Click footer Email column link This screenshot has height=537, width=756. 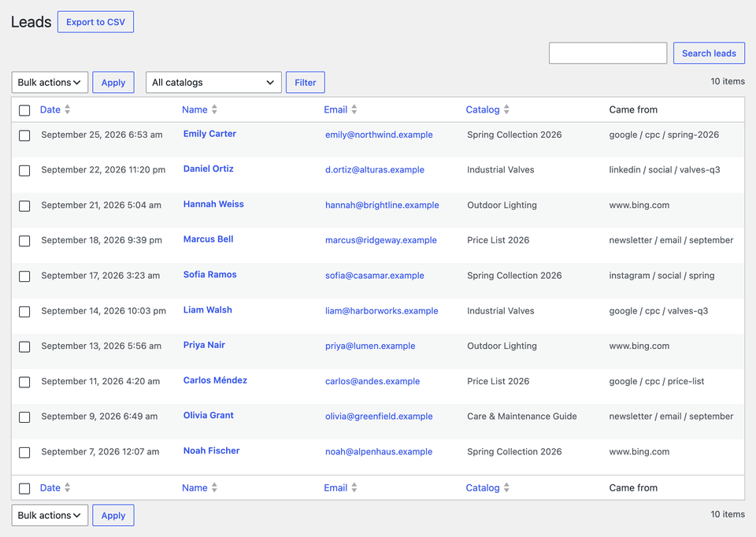[x=335, y=487]
